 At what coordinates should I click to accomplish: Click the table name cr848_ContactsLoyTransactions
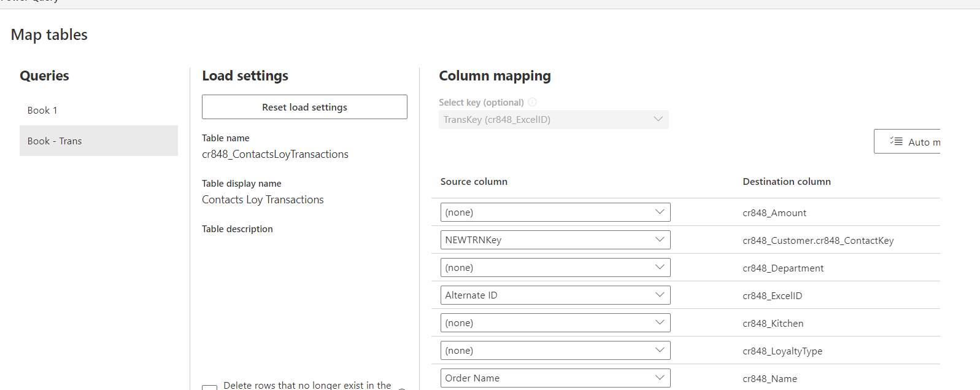275,154
